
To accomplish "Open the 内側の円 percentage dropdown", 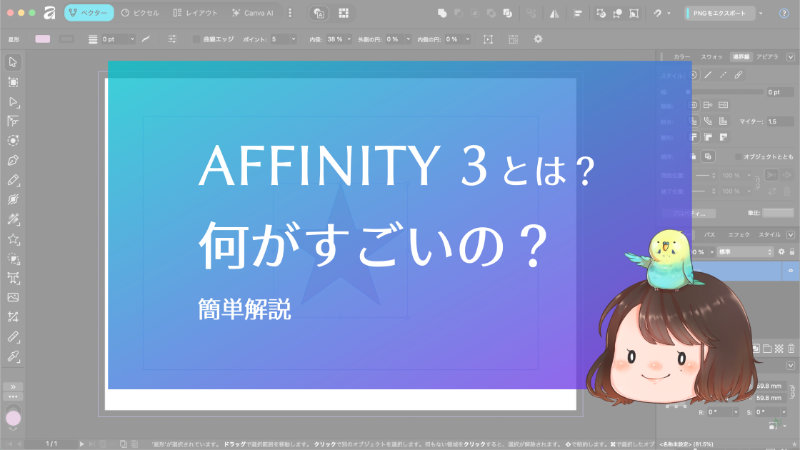I will (x=467, y=39).
